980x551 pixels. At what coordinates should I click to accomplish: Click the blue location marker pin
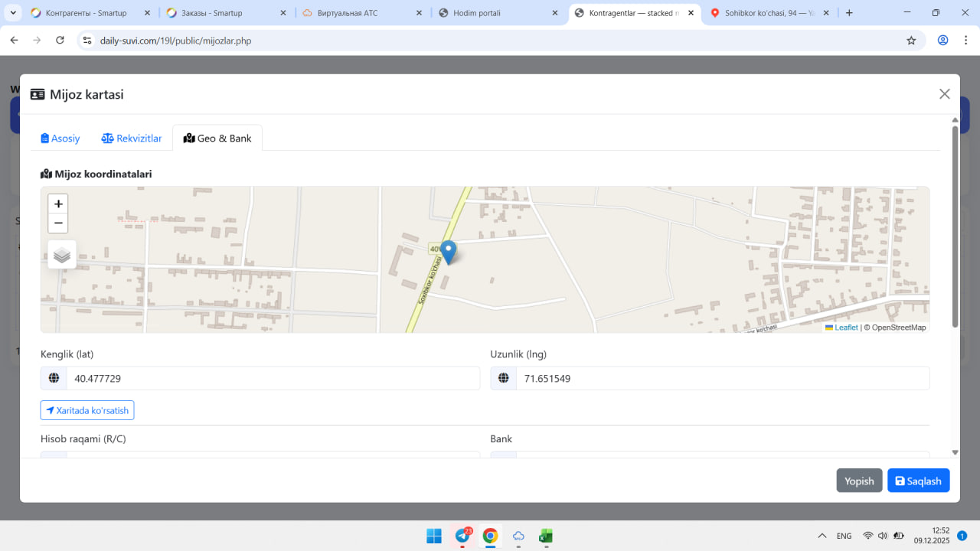click(x=449, y=251)
